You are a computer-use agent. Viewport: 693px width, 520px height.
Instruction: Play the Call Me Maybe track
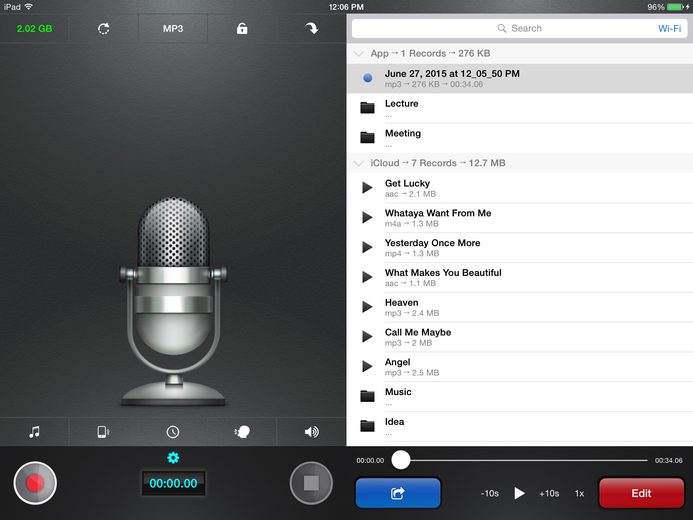tap(367, 337)
